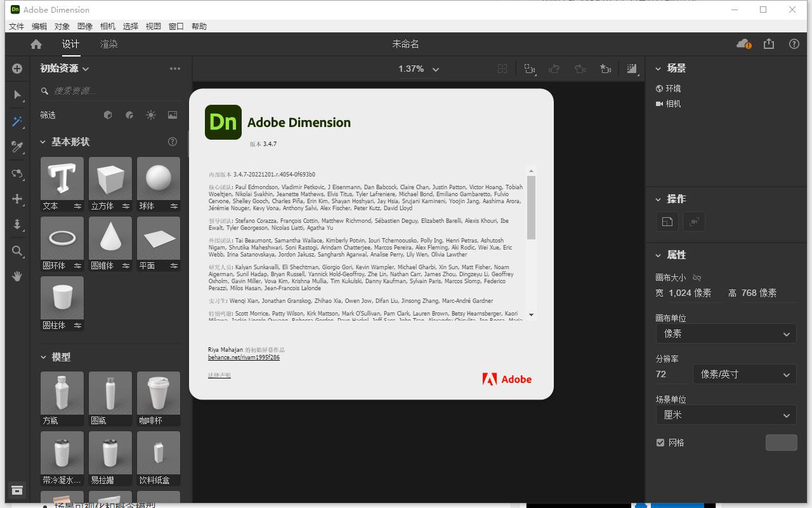Select the Zoom magnifier tool

point(17,251)
